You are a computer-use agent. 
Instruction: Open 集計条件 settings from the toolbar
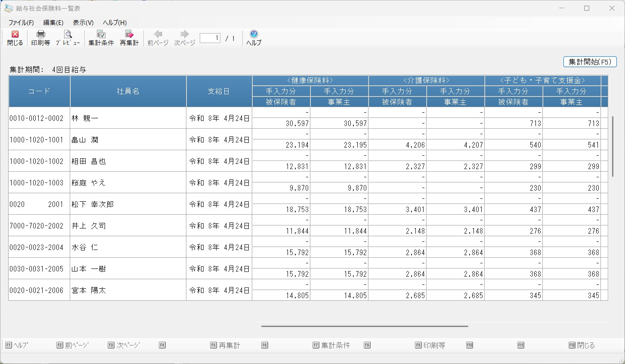[101, 35]
